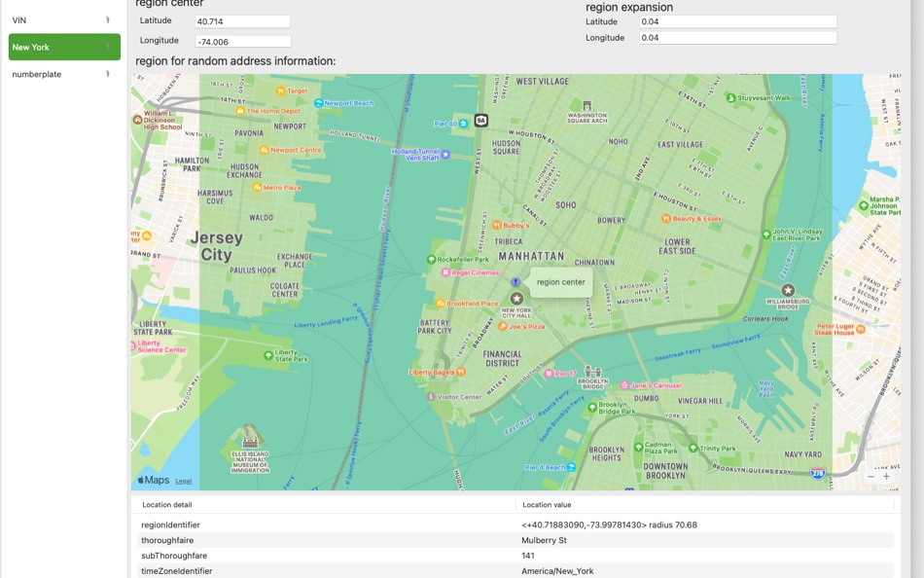Click The Home Depot map icon
The height and width of the screenshot is (578, 924).
coord(240,111)
